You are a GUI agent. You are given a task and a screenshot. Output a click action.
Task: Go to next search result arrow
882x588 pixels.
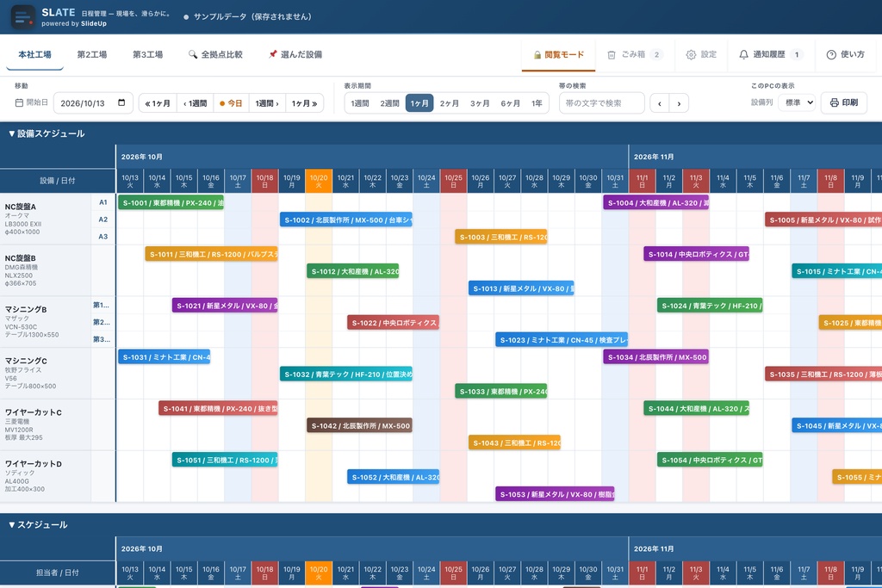tap(679, 103)
